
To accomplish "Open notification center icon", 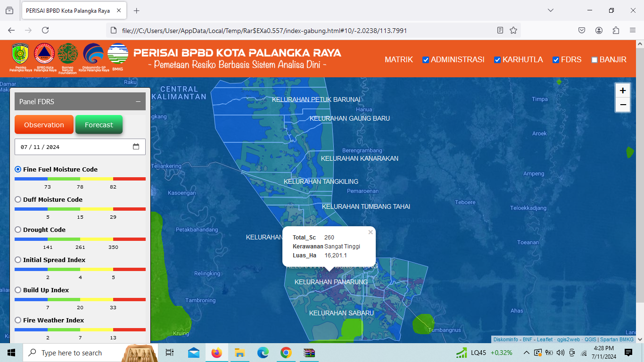I will (x=628, y=353).
